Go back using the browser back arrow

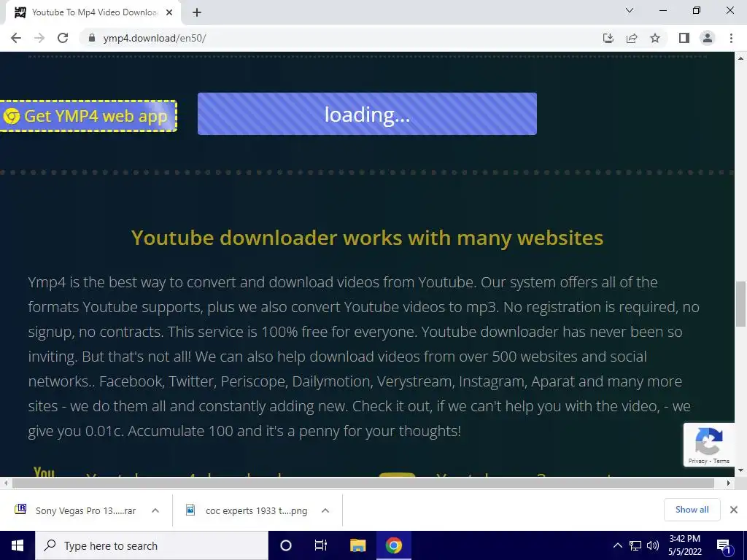click(x=16, y=38)
